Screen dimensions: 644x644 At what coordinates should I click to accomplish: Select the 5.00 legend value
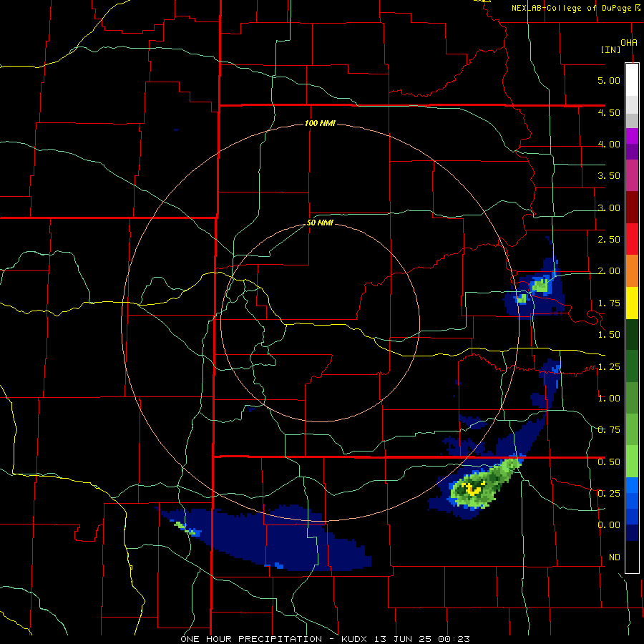coord(609,80)
